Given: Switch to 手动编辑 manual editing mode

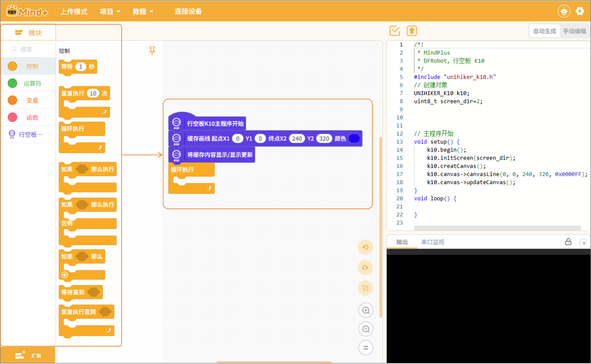Looking at the screenshot, I should point(574,31).
